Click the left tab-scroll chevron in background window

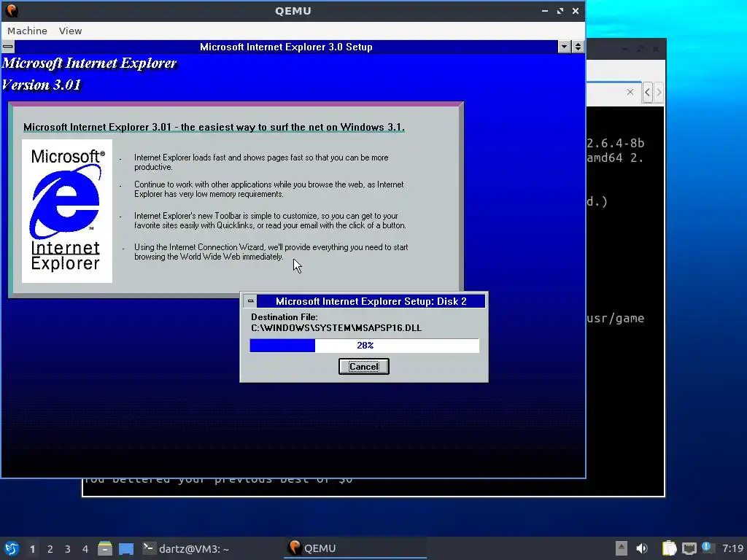pos(647,92)
